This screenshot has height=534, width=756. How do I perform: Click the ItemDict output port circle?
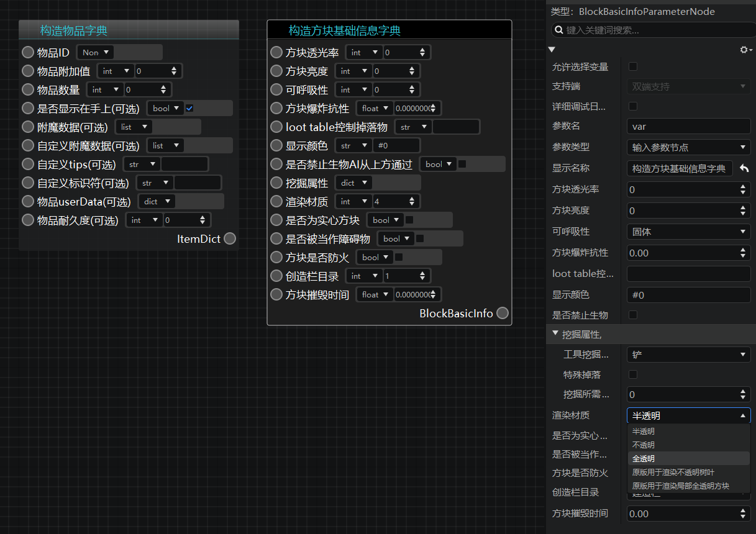230,238
